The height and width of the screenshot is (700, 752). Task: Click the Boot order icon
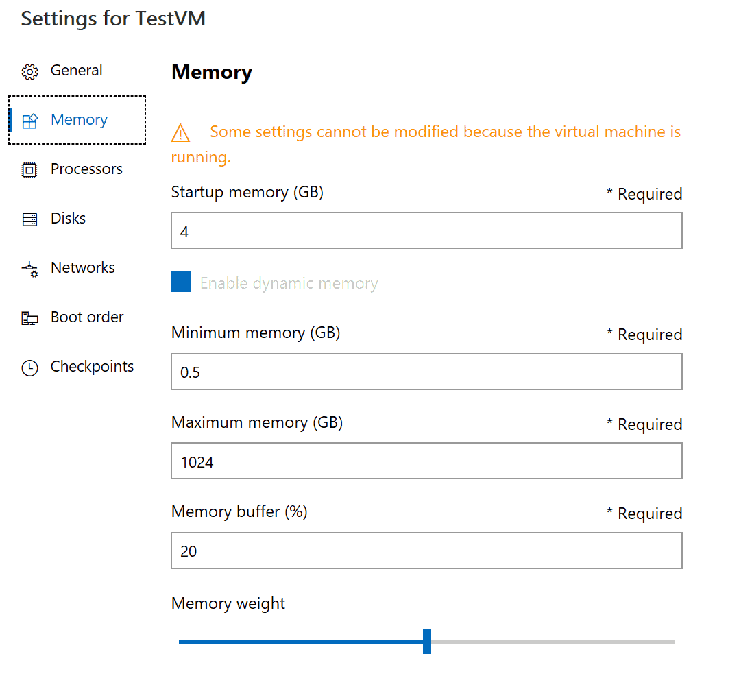[29, 318]
